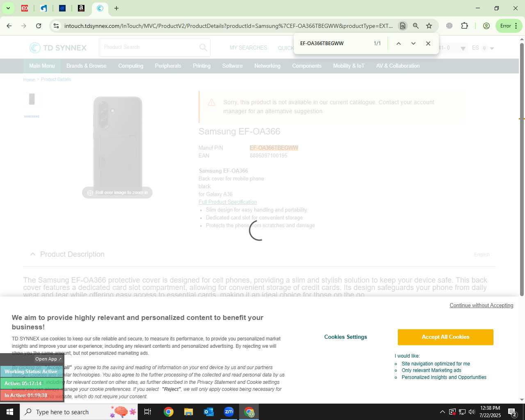Open the zoom magnifier icon in address bar
Image resolution: width=525 pixels, height=420 pixels.
coord(416,26)
